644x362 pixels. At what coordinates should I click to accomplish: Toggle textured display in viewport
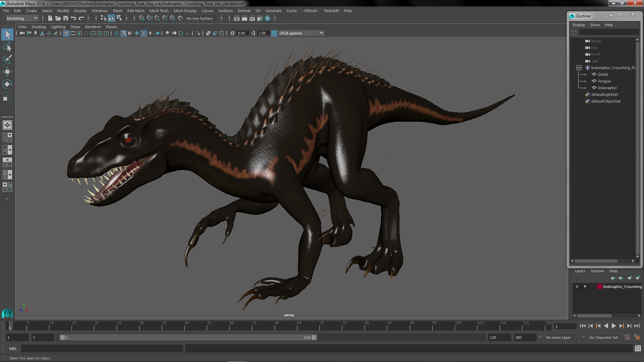pyautogui.click(x=144, y=33)
